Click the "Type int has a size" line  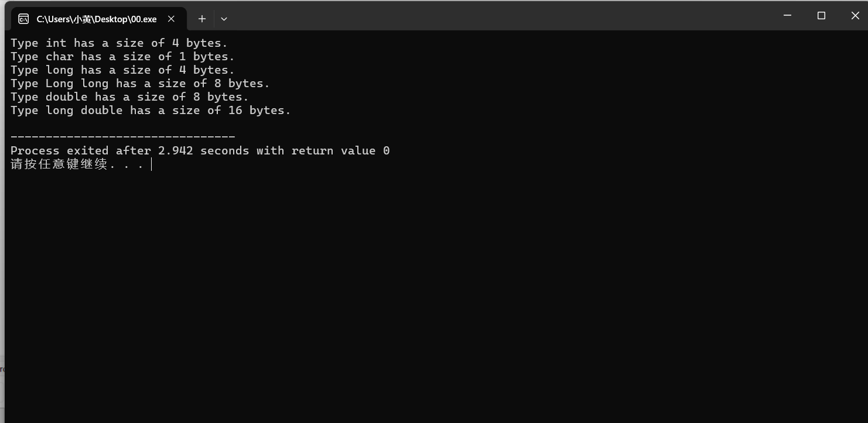pyautogui.click(x=119, y=43)
